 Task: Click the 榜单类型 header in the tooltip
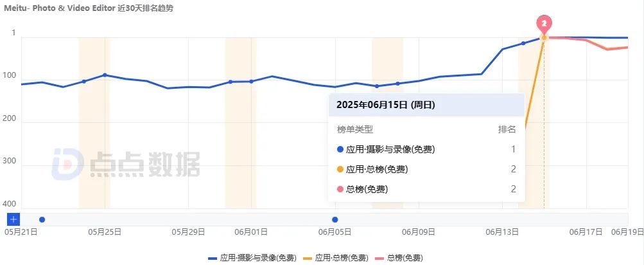point(355,130)
